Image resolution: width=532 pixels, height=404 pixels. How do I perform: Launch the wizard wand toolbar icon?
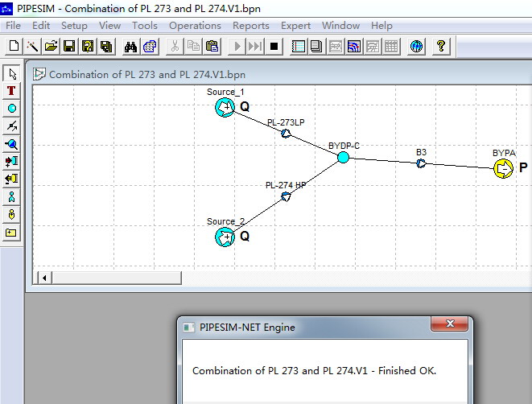coord(32,46)
